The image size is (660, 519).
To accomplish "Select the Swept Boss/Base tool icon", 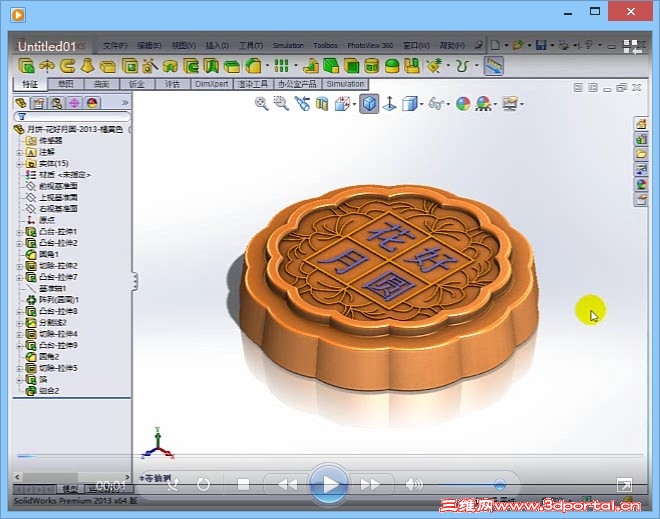I will point(67,66).
